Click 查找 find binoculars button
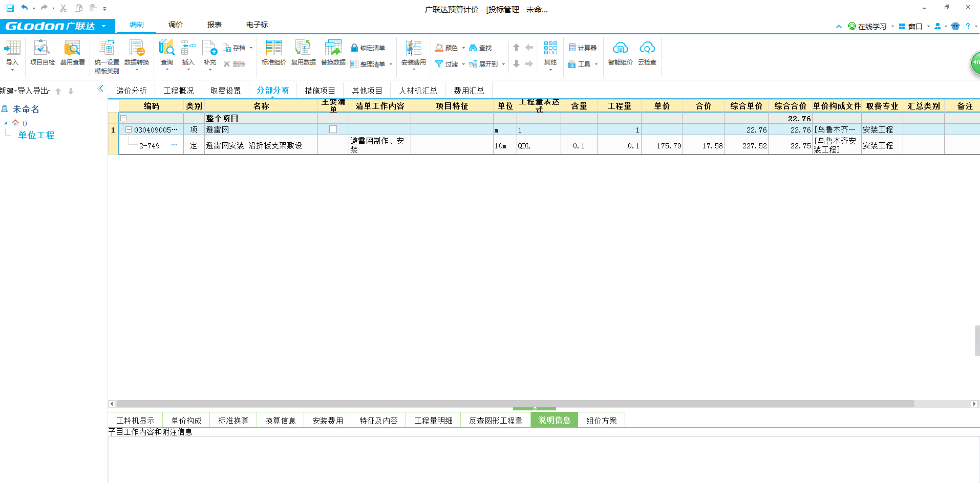The width and height of the screenshot is (980, 483). 480,48
